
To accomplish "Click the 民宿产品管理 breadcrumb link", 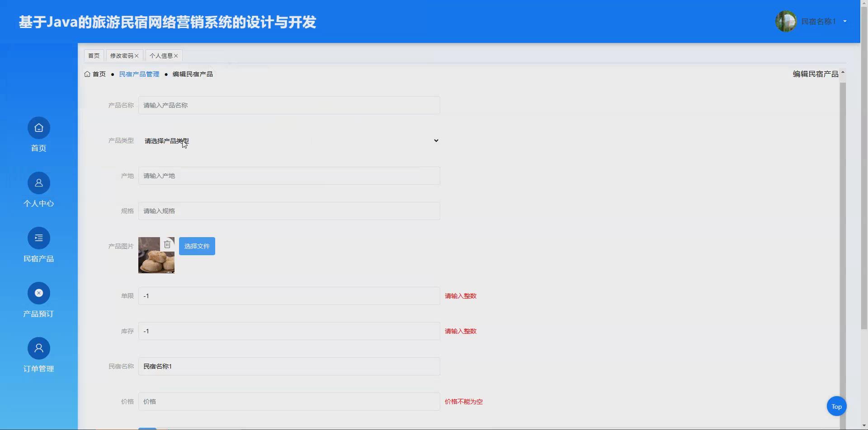I will click(139, 74).
